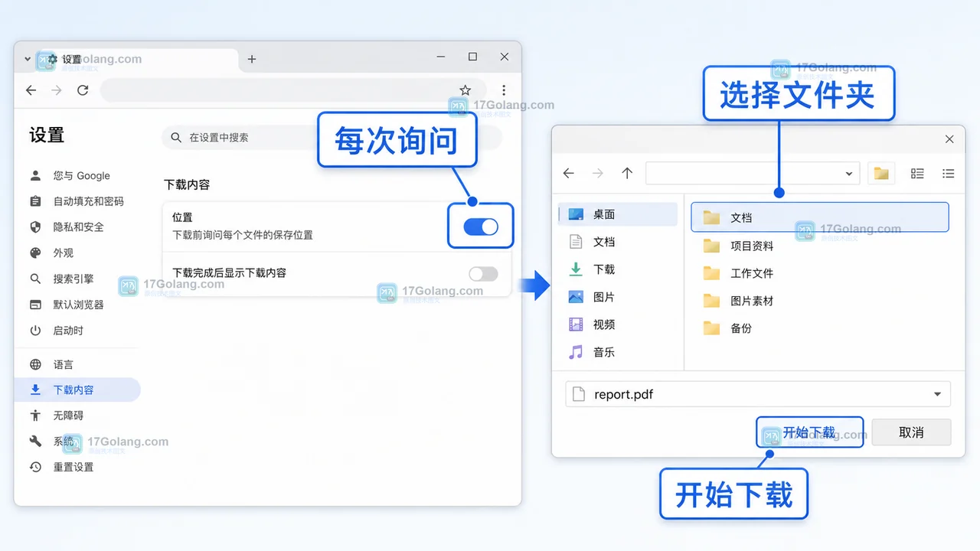The width and height of the screenshot is (980, 551).
Task: Click the 取消 button
Action: pos(911,432)
